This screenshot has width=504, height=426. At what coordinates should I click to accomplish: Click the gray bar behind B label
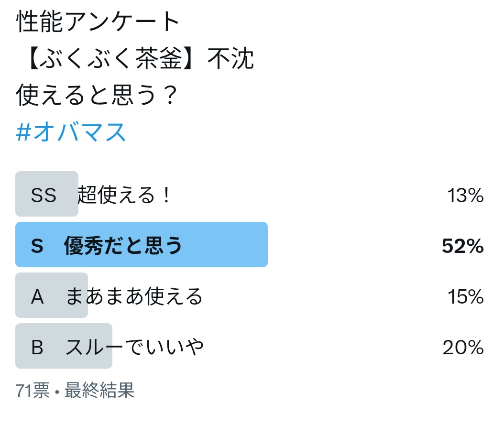click(x=64, y=346)
